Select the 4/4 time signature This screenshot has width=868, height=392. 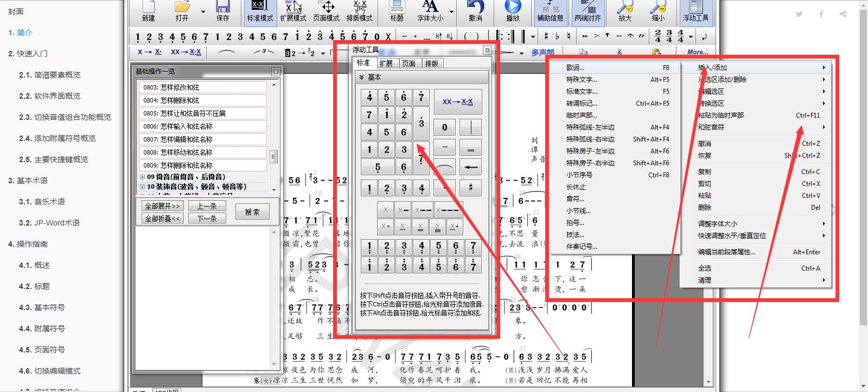680,36
